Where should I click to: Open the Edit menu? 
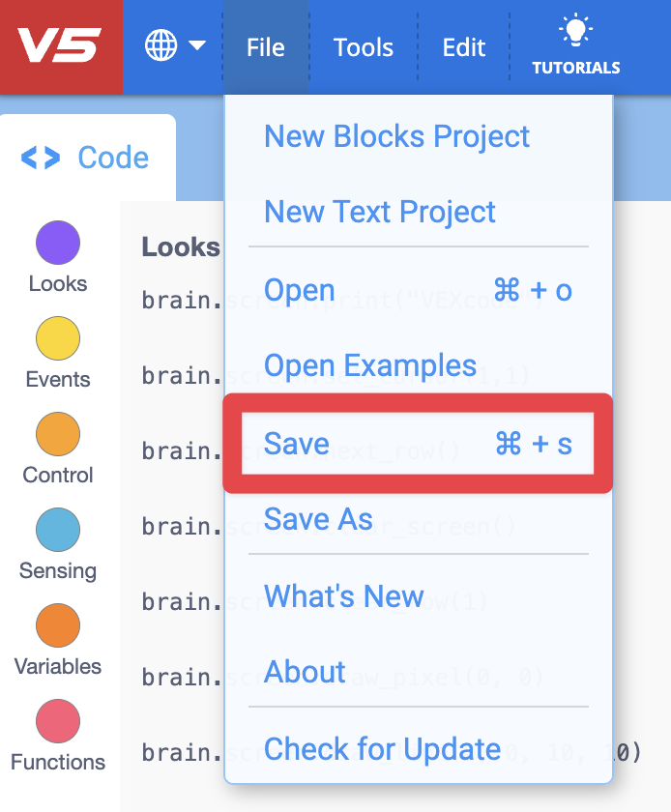pyautogui.click(x=463, y=46)
